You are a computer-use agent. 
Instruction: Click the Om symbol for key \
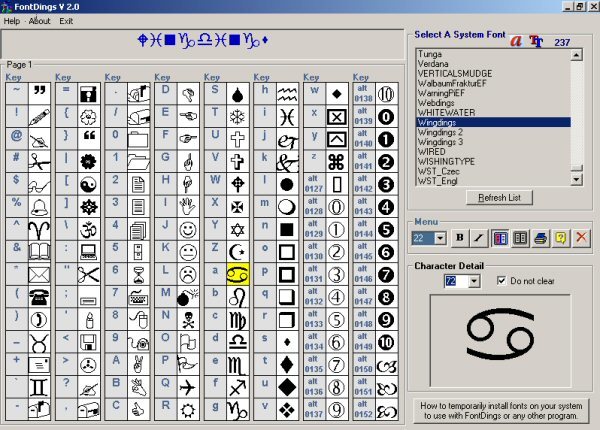(89, 229)
